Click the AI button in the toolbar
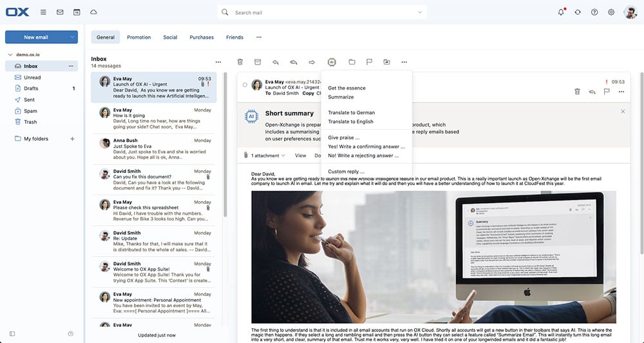644x343 pixels. pos(332,62)
